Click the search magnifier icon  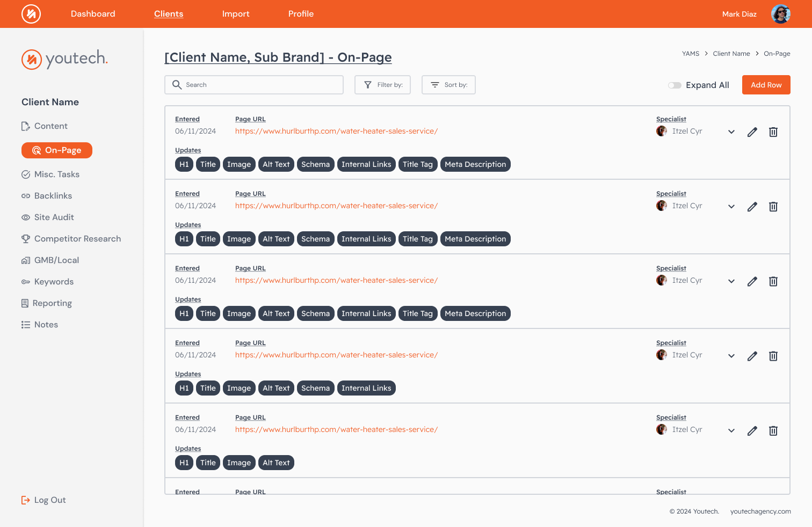click(x=177, y=85)
